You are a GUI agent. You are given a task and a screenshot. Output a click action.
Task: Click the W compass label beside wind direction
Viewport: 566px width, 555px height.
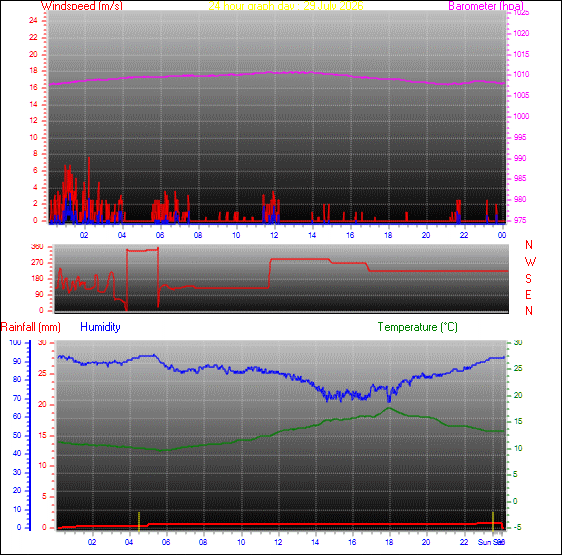pos(530,262)
